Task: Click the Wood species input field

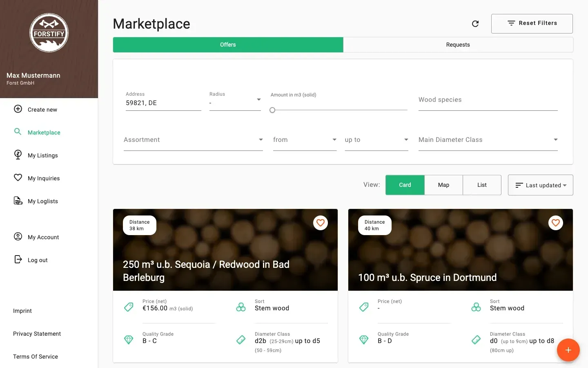Action: (x=488, y=100)
